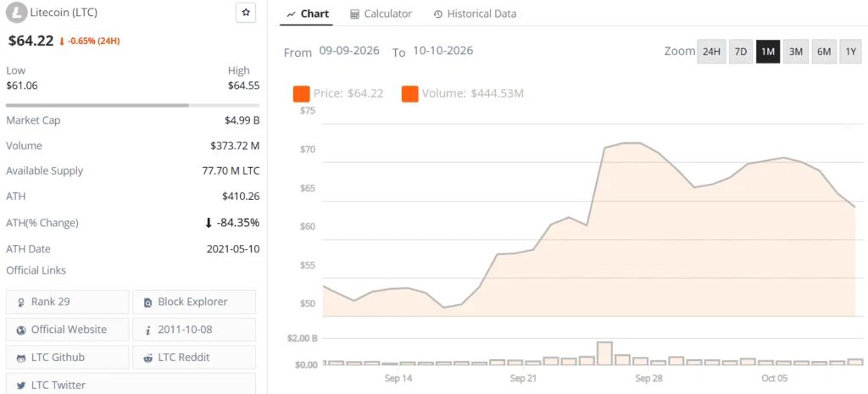Select the 1M zoom range
Screen dimensions: 868x394
point(768,52)
